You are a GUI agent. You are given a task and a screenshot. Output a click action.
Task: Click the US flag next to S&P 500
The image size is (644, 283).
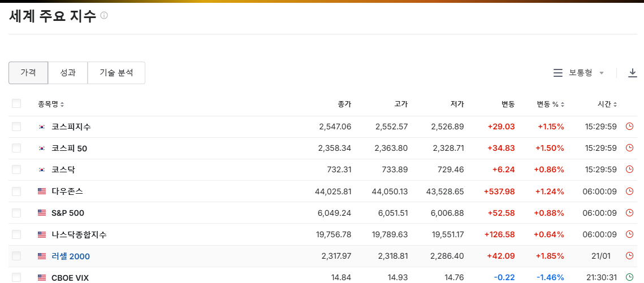click(42, 213)
